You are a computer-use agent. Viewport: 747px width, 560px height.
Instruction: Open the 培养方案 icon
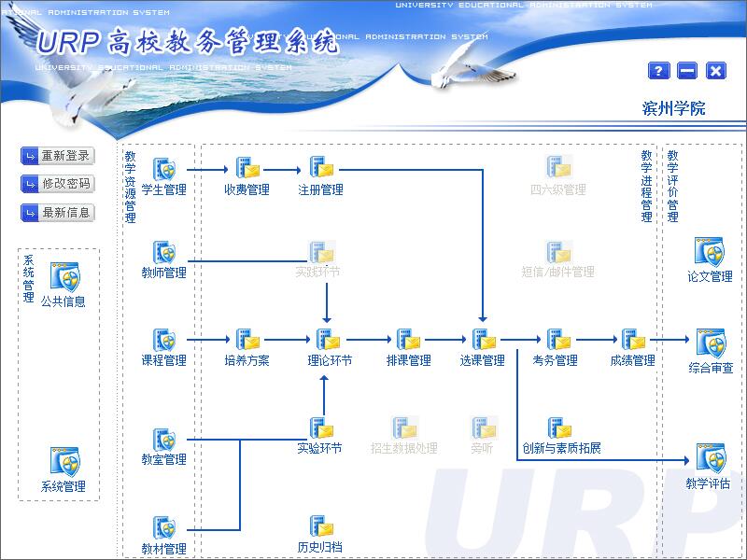click(x=247, y=341)
